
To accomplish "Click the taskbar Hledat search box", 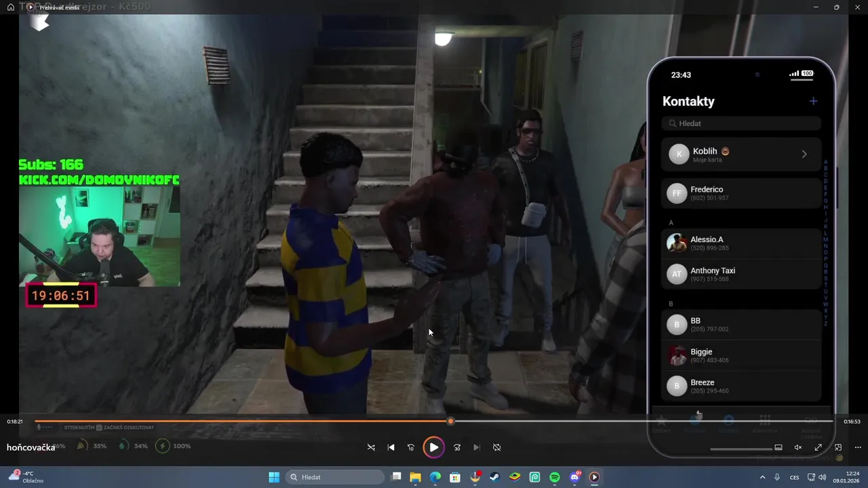I will pyautogui.click(x=336, y=477).
